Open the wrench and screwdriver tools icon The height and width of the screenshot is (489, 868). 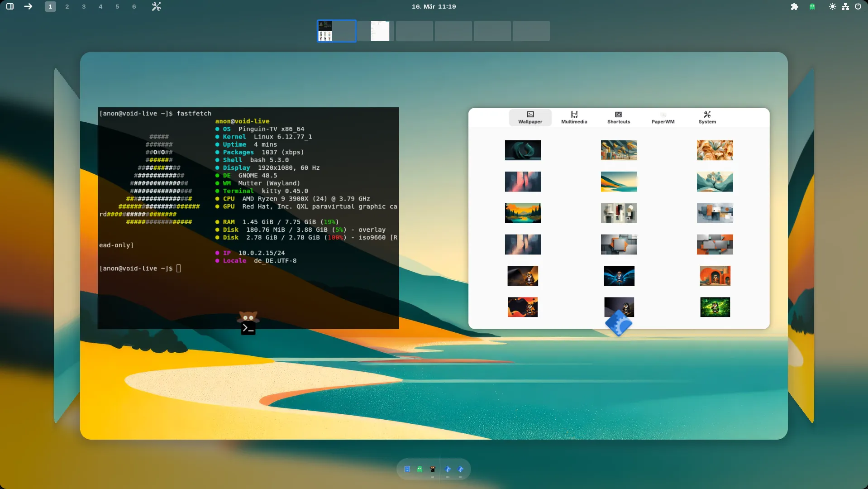coord(156,6)
